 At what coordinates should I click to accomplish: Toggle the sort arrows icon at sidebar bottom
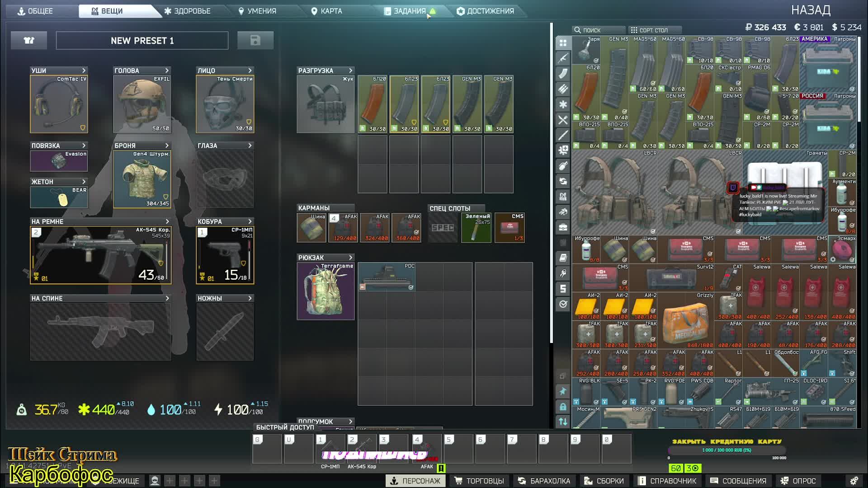[563, 422]
